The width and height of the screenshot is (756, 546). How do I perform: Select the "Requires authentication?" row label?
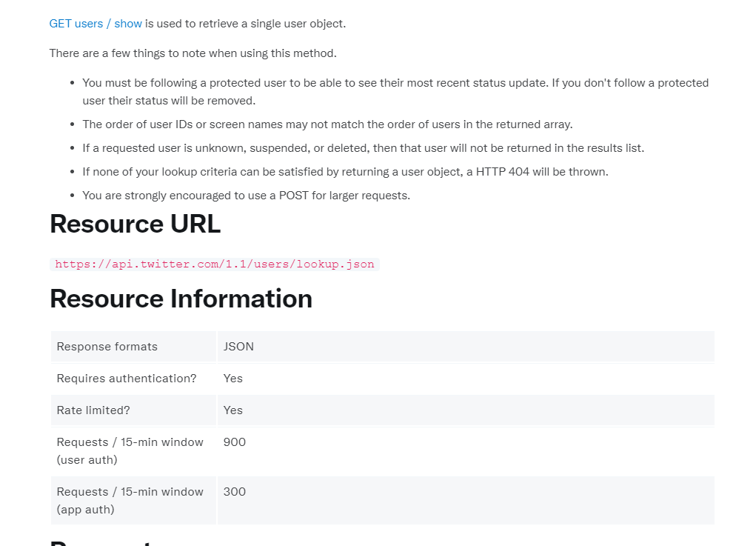coord(127,379)
